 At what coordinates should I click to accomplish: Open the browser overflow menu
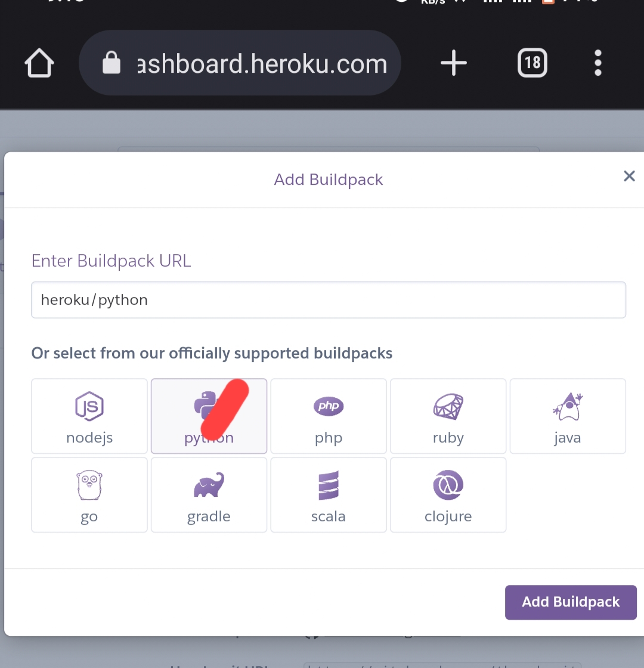tap(597, 63)
